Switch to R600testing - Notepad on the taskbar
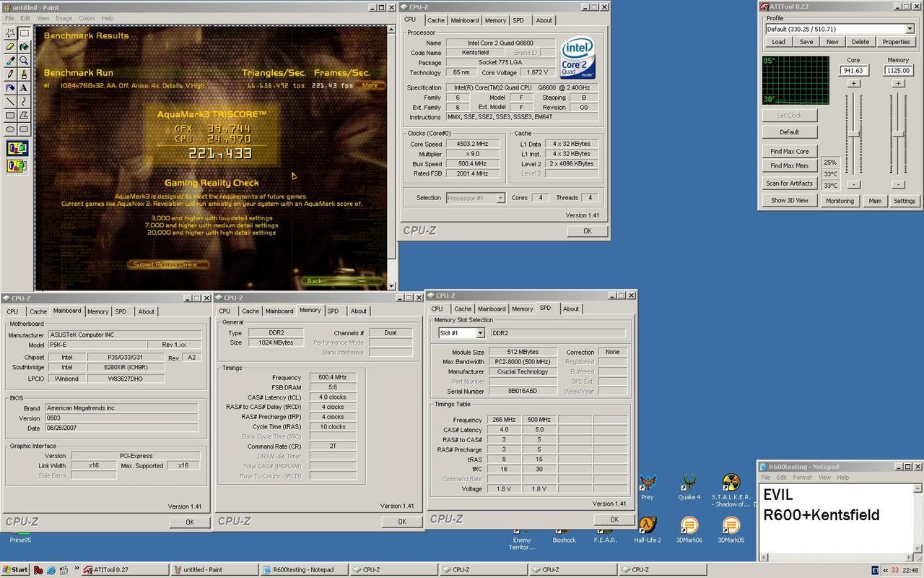This screenshot has height=578, width=924. click(303, 569)
